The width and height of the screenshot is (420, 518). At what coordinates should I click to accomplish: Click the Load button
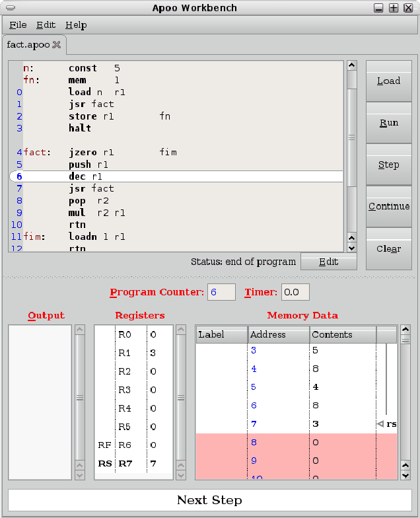pyautogui.click(x=388, y=81)
